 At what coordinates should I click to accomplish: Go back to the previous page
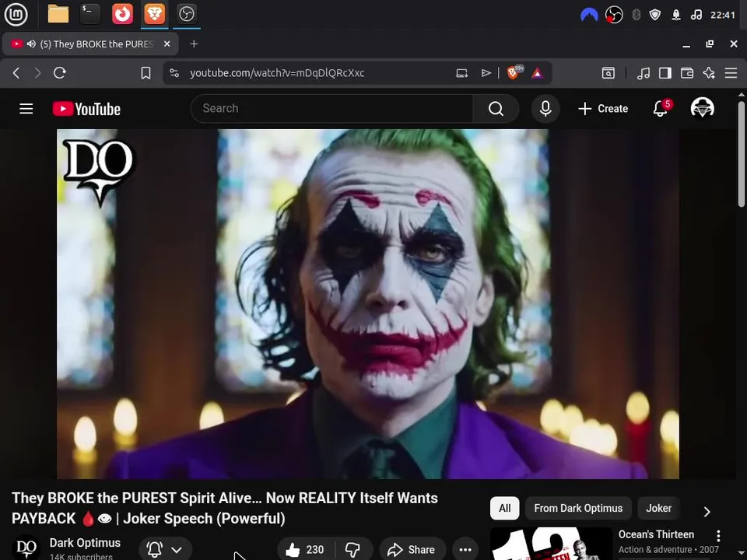tap(16, 73)
